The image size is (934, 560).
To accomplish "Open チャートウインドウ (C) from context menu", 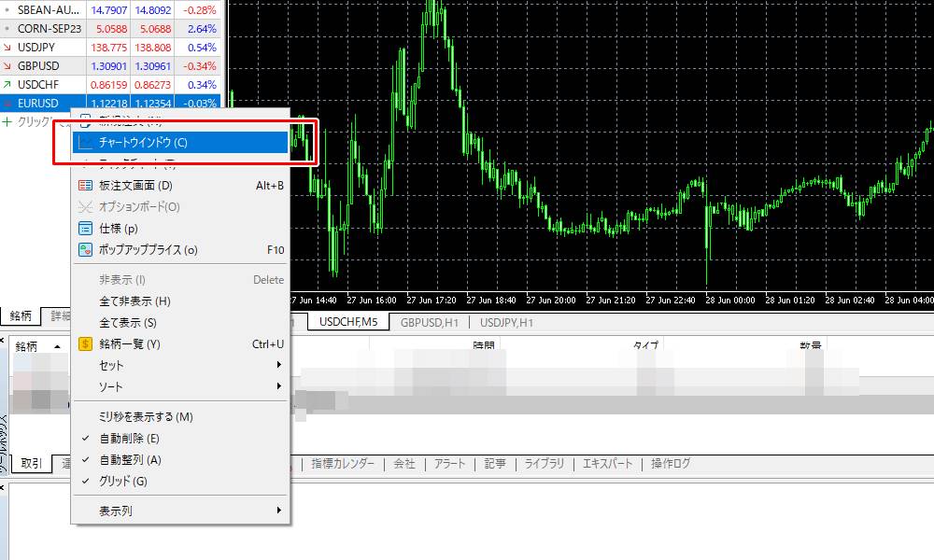I will click(x=143, y=143).
